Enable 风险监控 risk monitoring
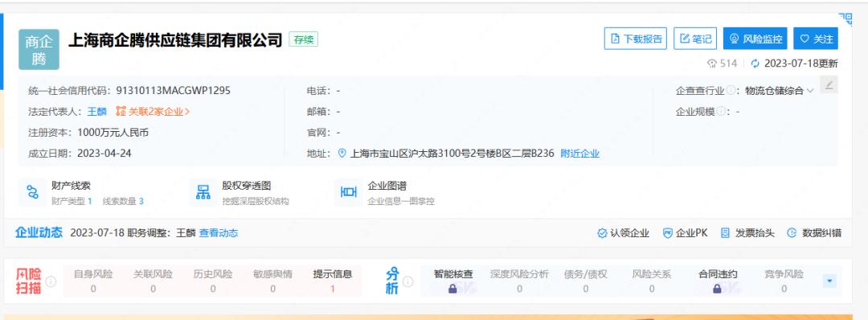Screen dimensions: 868x320 [755, 39]
